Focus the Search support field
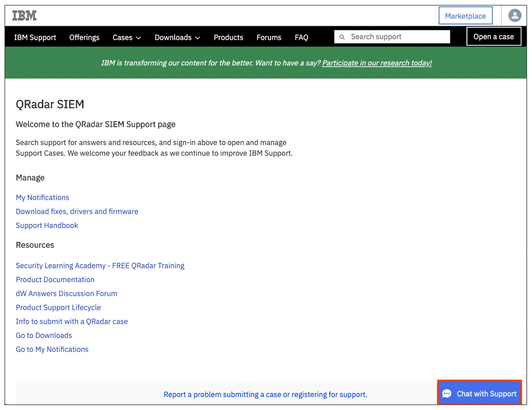 pyautogui.click(x=392, y=36)
